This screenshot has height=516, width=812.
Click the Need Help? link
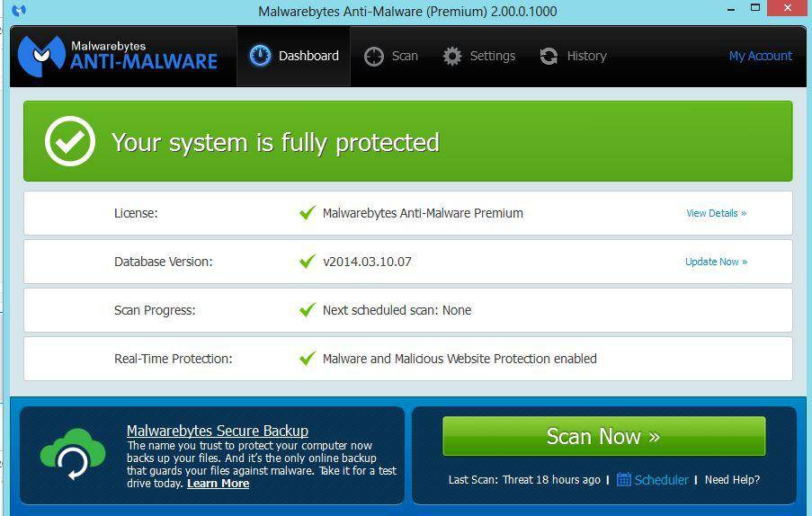(732, 479)
